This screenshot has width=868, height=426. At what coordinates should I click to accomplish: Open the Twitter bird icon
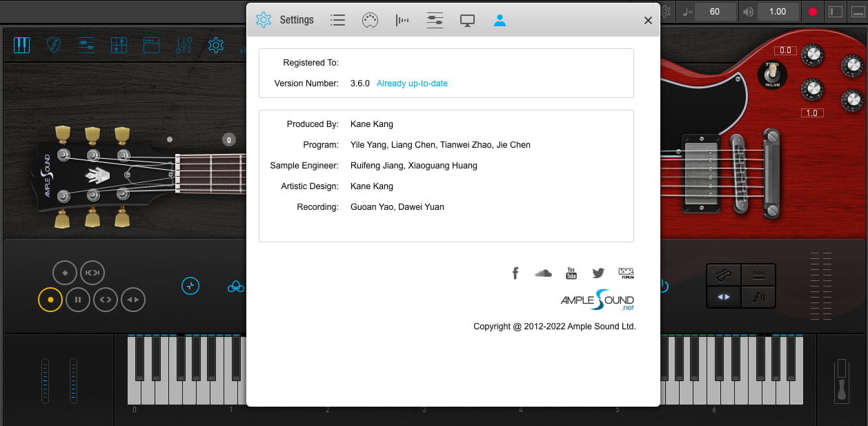tap(598, 273)
